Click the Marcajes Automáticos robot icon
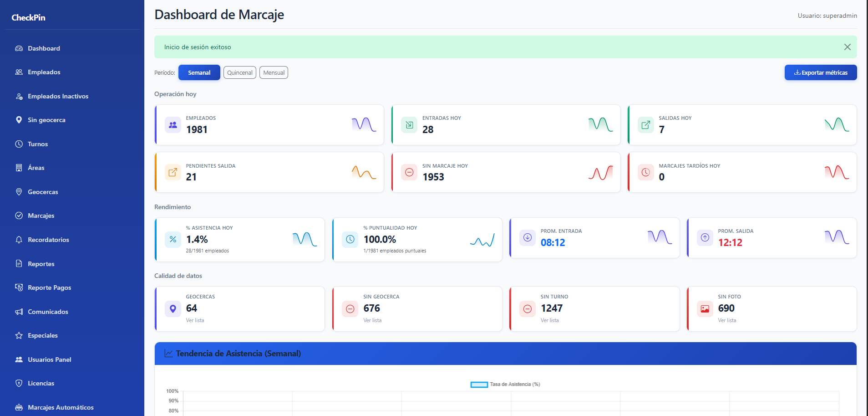Screen dimensions: 868x416 tap(19, 407)
